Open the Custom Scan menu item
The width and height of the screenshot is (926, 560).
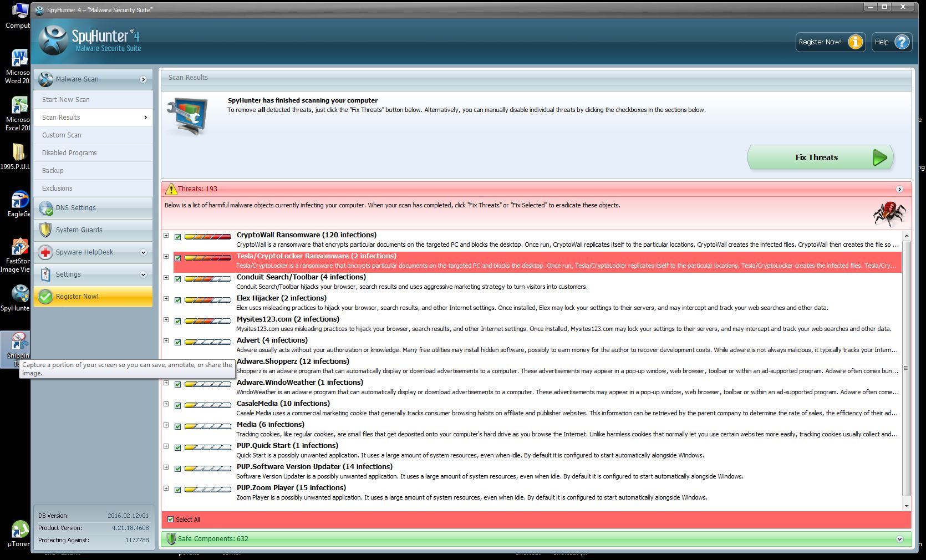[93, 135]
